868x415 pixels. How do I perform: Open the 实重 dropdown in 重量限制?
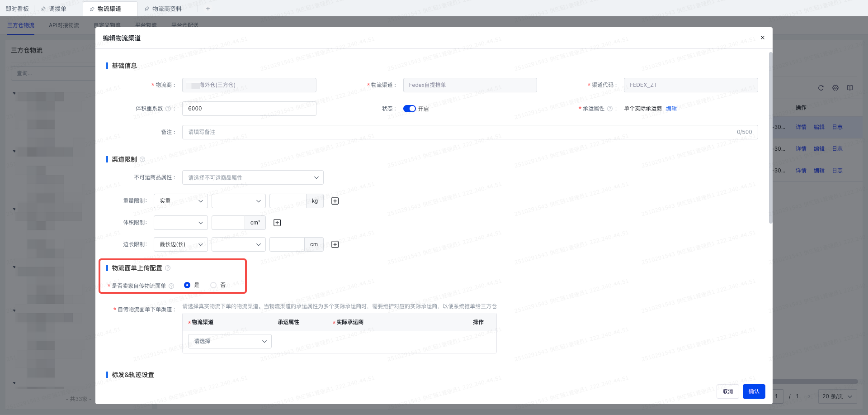(x=181, y=201)
